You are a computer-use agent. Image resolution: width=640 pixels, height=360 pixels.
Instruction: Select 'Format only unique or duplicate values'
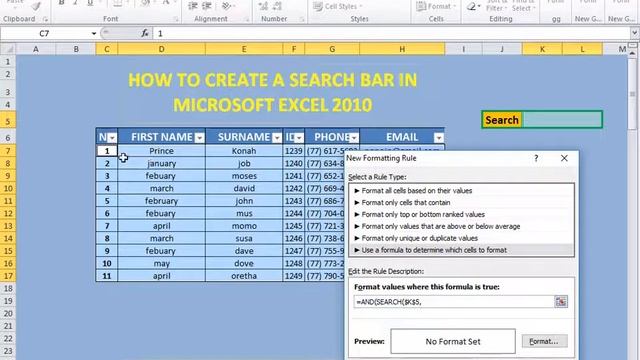click(461, 238)
